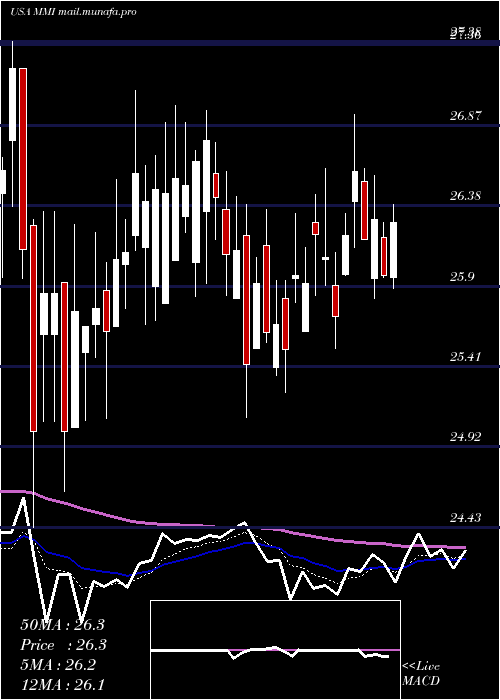Select the 26.87 price level label

466,116
